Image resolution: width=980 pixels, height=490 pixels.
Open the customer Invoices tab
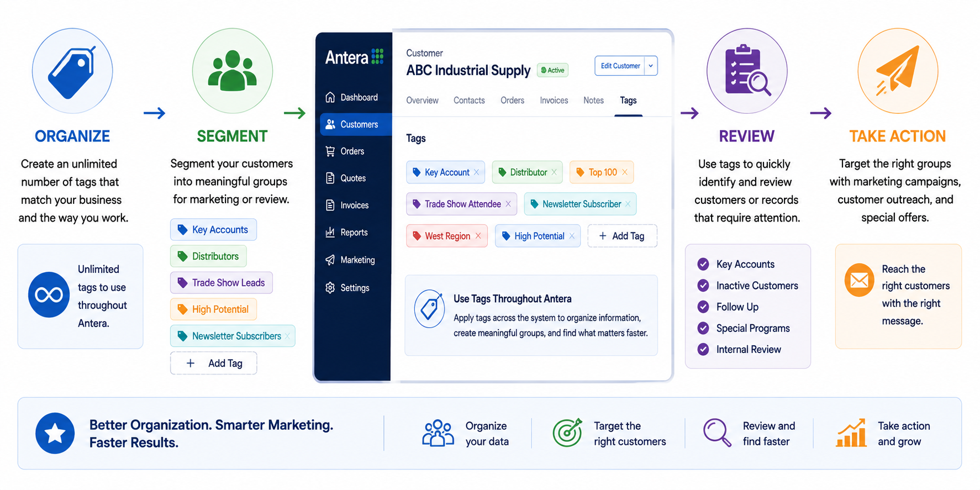(554, 101)
